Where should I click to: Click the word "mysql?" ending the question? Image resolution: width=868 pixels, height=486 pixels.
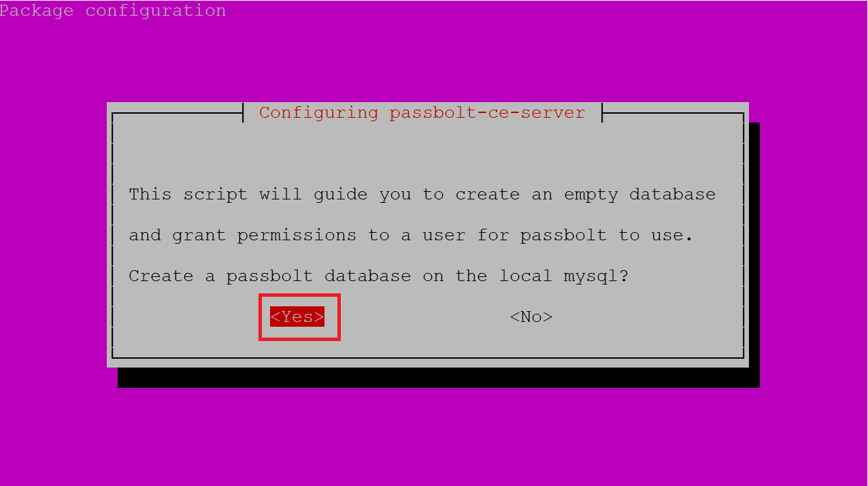(x=596, y=277)
